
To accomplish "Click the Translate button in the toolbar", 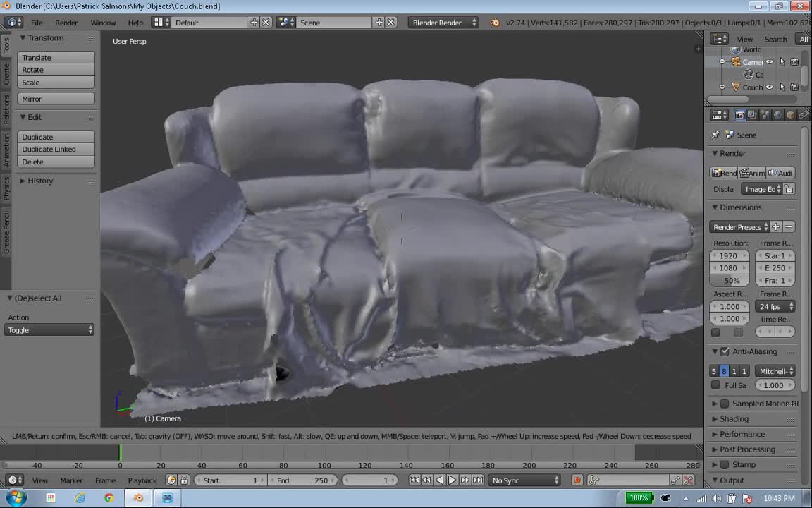I will point(56,57).
